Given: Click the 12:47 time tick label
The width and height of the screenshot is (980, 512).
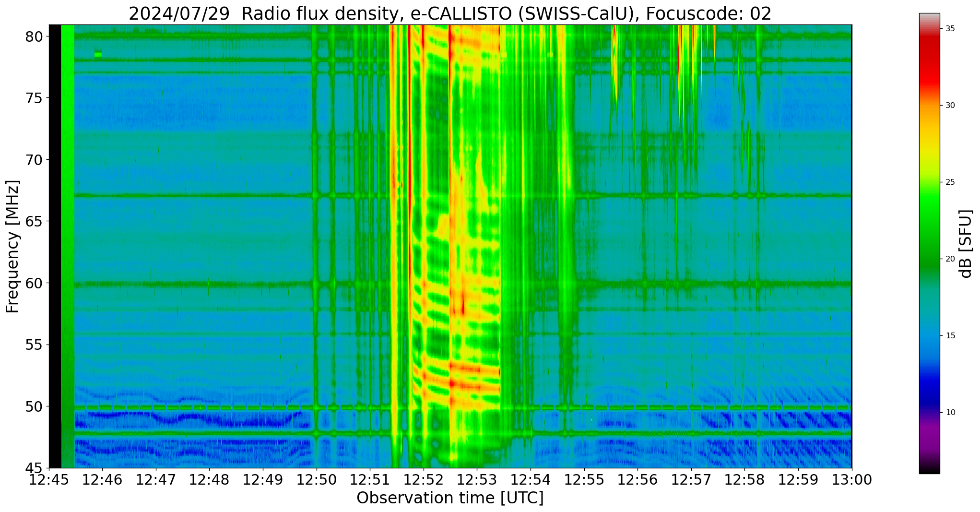Looking at the screenshot, I should click(156, 480).
